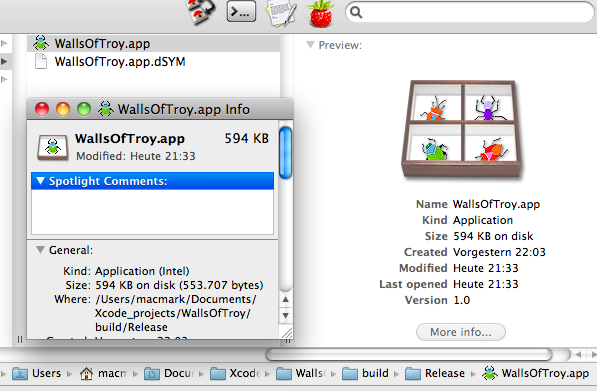This screenshot has height=391, width=597.
Task: Click the strawberry toolbar icon
Action: [x=321, y=14]
